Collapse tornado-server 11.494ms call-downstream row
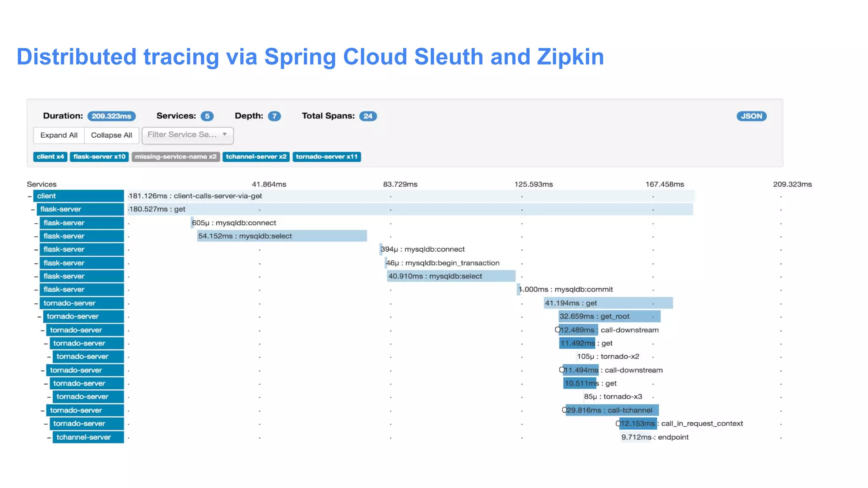The image size is (868, 488). tap(43, 370)
